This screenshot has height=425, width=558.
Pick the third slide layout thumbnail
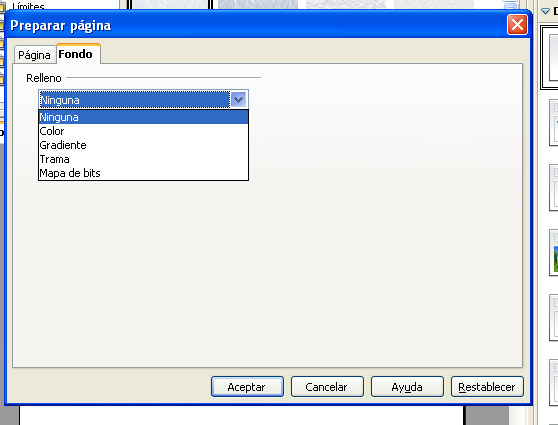[x=554, y=188]
